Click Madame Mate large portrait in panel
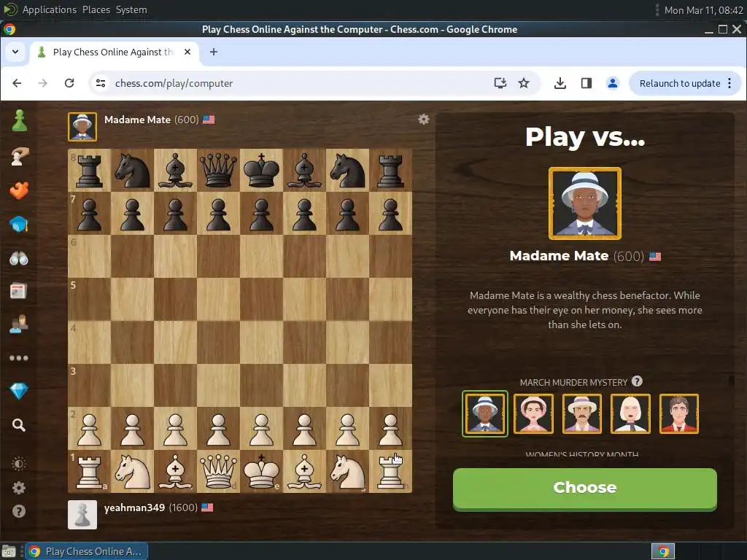 click(x=585, y=203)
